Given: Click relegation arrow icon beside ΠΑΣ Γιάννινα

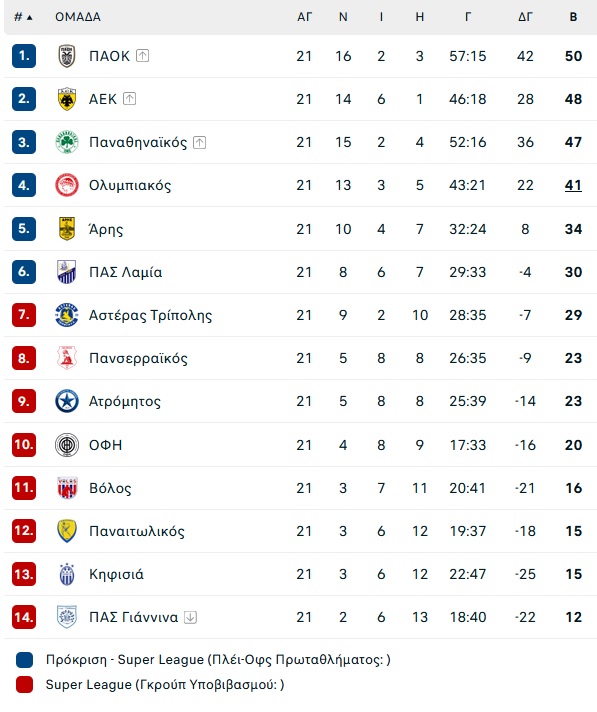Looking at the screenshot, I should coord(191,618).
